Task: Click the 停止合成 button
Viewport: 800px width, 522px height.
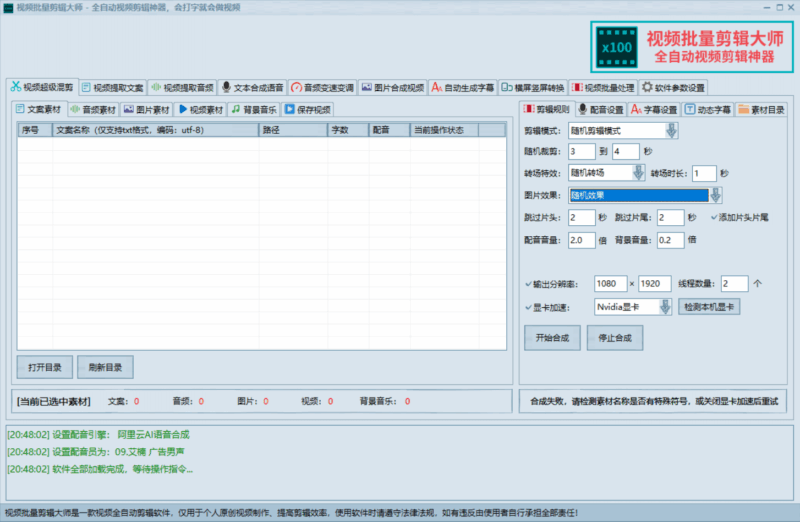Action: [615, 338]
